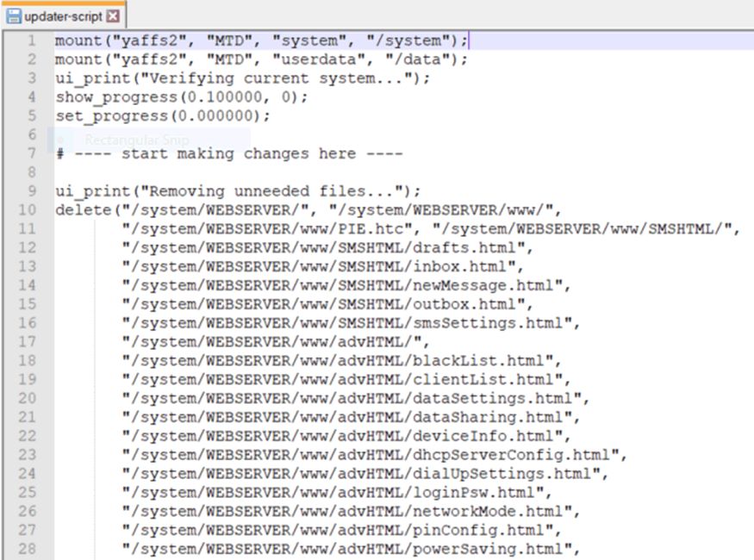Close the updater-script tab

pos(113,16)
